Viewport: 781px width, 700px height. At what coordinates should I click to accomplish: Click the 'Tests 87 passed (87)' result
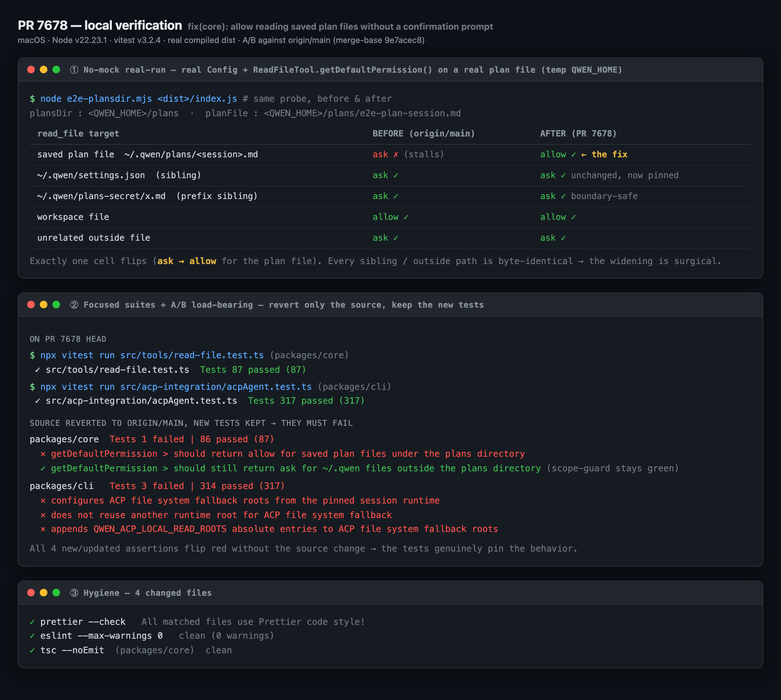pos(253,370)
